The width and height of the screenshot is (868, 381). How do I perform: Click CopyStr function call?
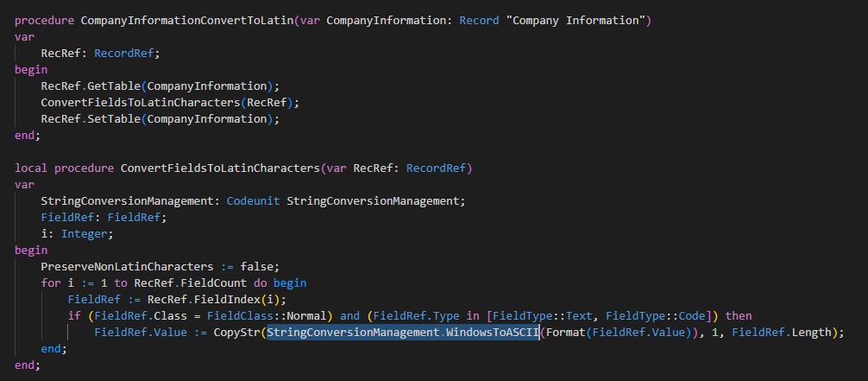(237, 333)
